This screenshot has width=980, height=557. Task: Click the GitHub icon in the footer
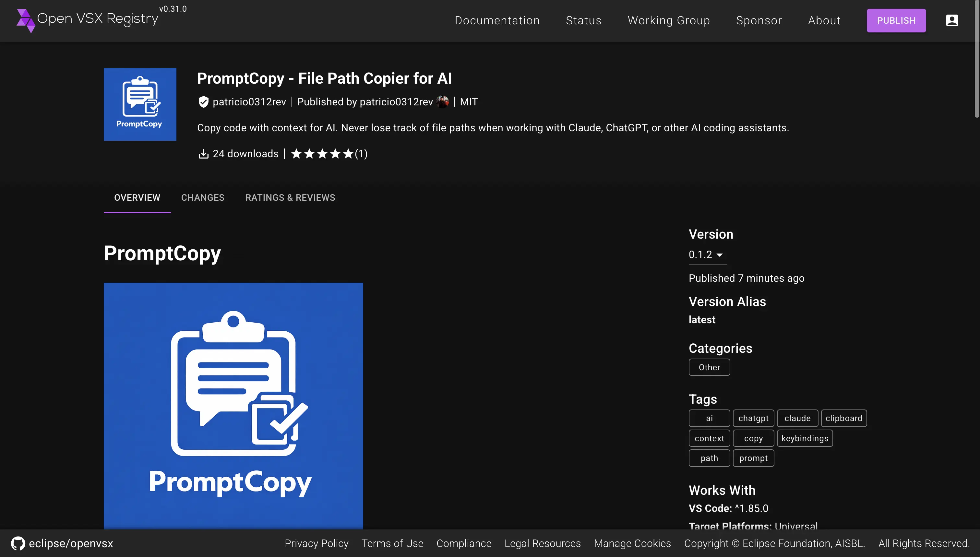[x=18, y=543]
